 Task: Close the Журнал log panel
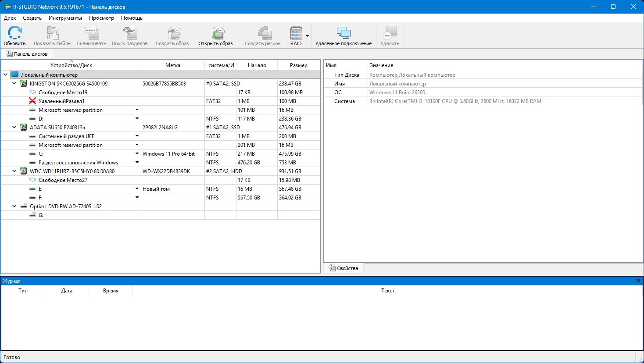point(638,281)
